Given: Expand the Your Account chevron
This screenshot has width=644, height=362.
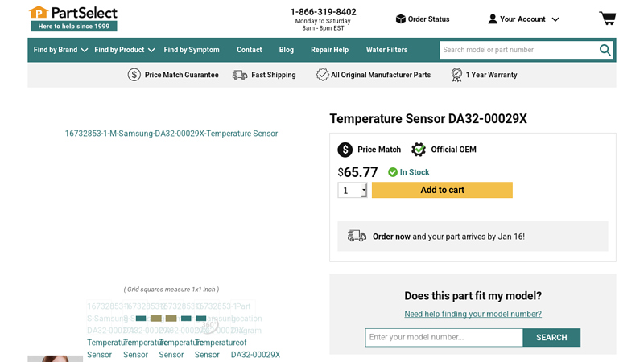Looking at the screenshot, I should [555, 19].
